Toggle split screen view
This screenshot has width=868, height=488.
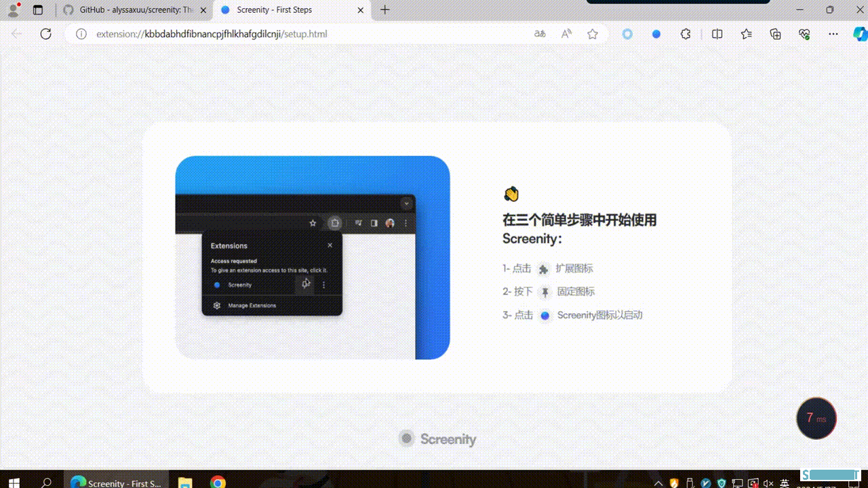coord(717,34)
